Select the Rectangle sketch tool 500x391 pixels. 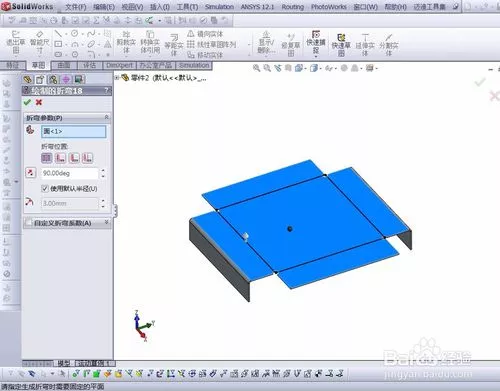point(58,44)
